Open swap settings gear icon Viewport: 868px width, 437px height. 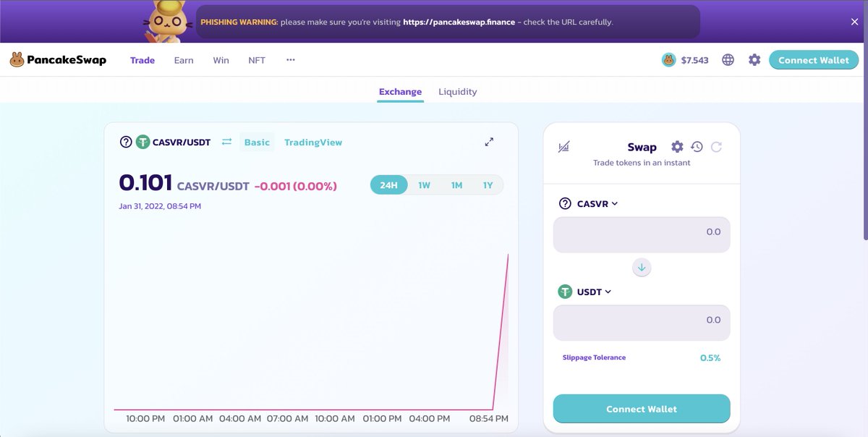(x=677, y=147)
